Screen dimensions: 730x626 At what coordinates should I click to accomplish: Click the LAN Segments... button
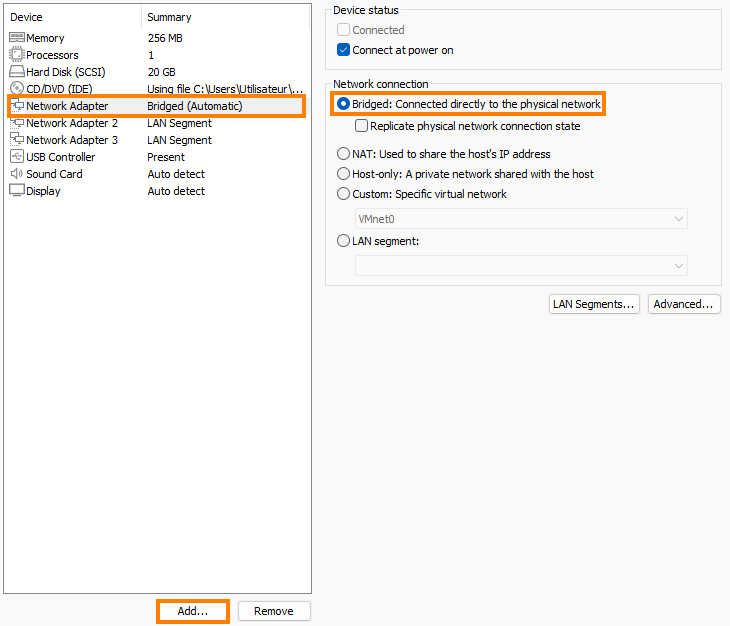[594, 304]
